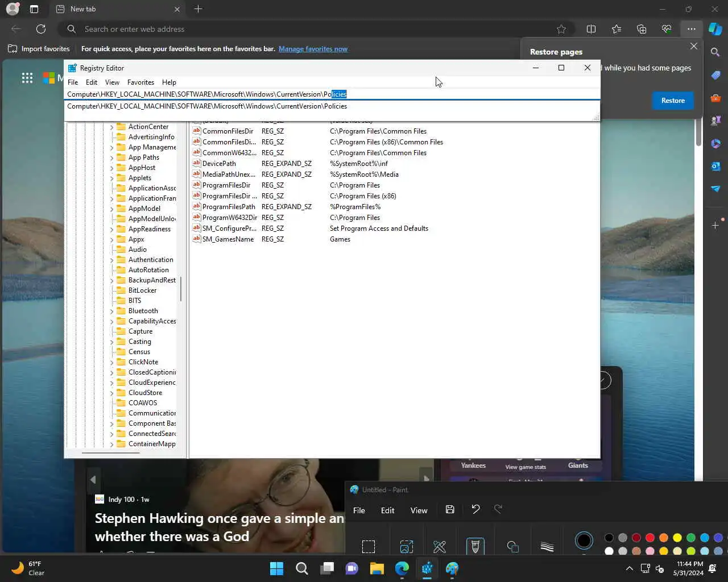Click Restore button in Edge popup
Viewport: 728px width, 582px height.
[x=673, y=101]
